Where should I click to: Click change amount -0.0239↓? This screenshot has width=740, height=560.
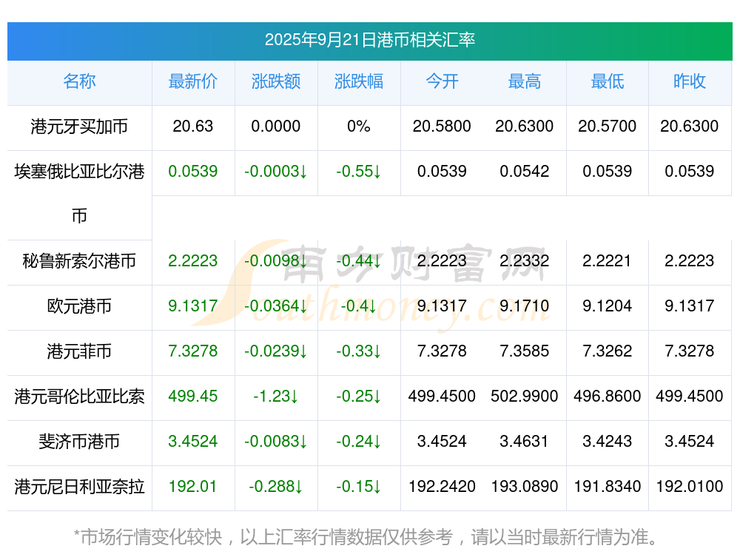pos(275,351)
